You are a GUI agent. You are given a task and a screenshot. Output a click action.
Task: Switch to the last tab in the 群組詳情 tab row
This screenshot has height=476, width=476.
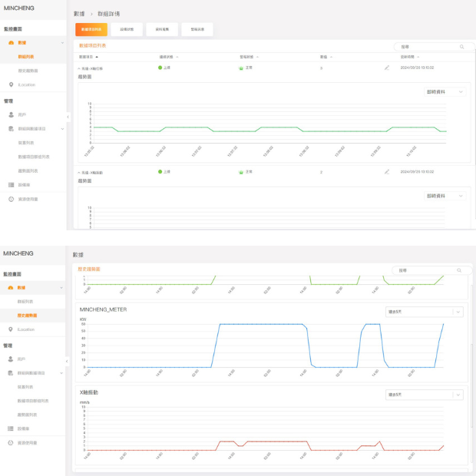197,29
